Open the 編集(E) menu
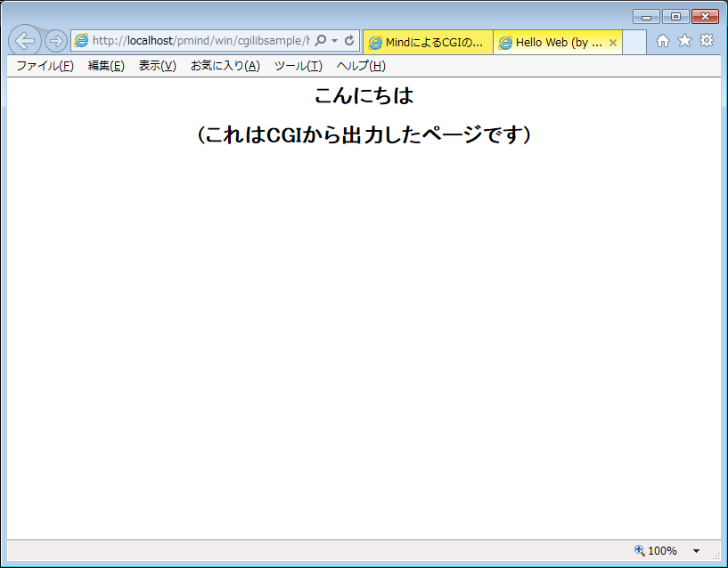This screenshot has width=728, height=568. [x=106, y=66]
